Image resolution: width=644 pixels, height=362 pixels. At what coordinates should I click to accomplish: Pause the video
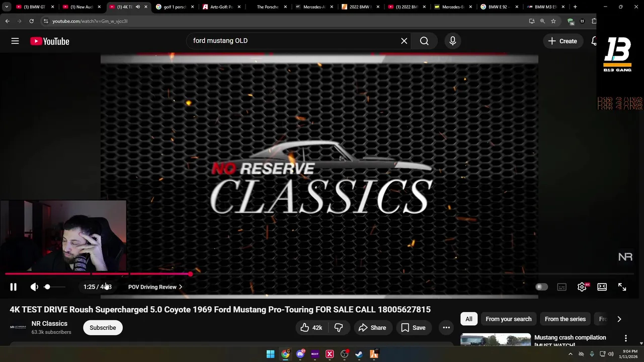[13, 287]
